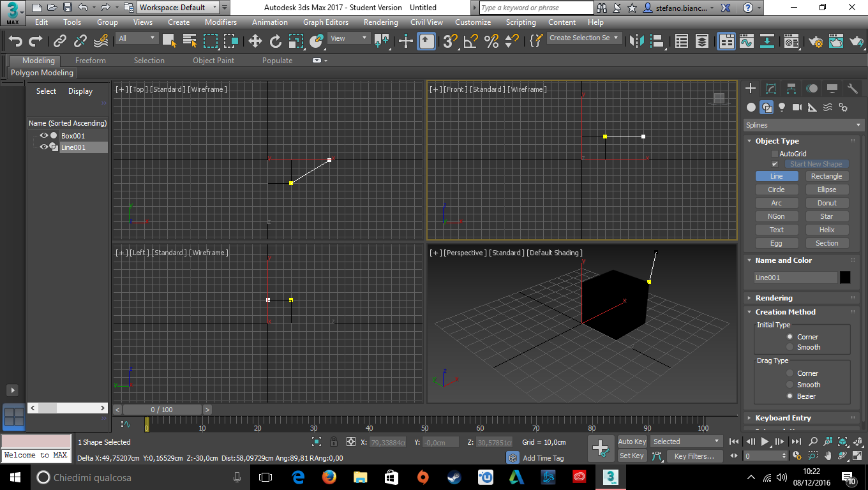868x490 pixels.
Task: Select Smooth under Initial Type
Action: (x=790, y=347)
